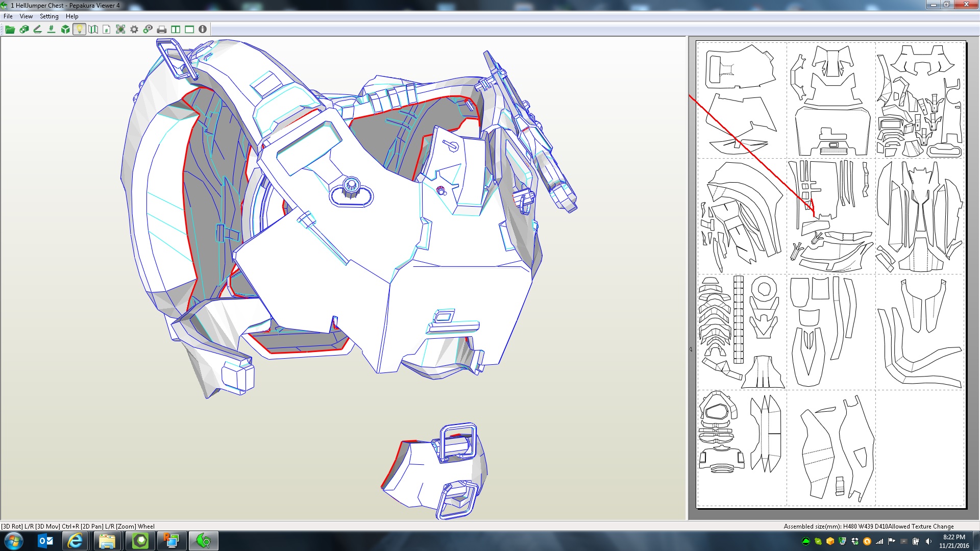This screenshot has height=551, width=980.
Task: Open settings with the gear icon
Action: point(134,30)
